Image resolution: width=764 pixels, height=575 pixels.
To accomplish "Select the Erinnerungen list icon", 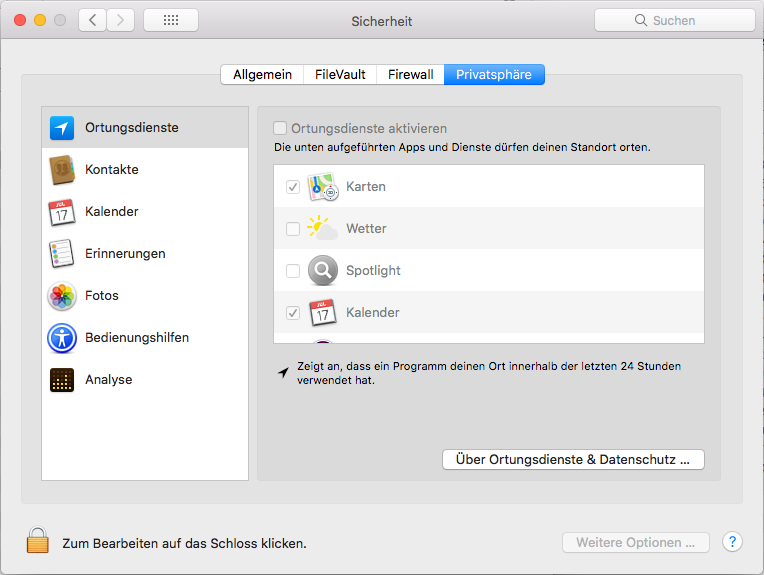I will [61, 253].
